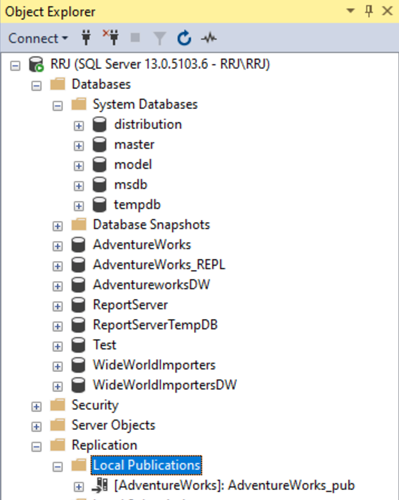Viewport: 399px width, 500px height.
Task: Expand the AdventureWorks_pub publication node
Action: pyautogui.click(x=79, y=487)
